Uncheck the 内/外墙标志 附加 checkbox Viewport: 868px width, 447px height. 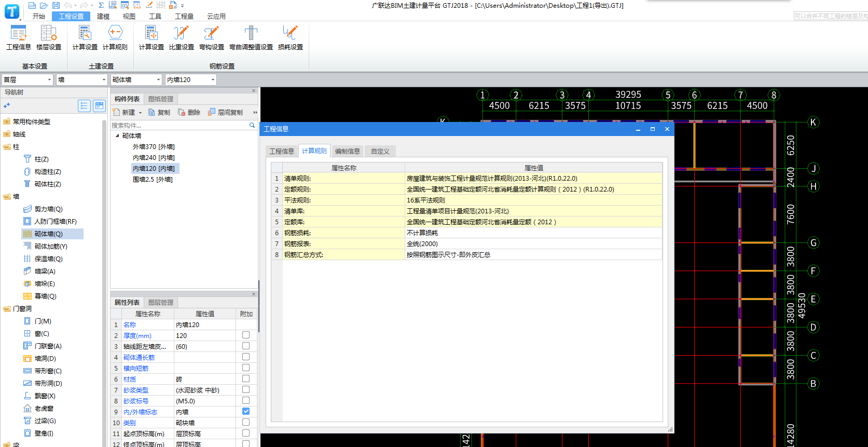click(246, 411)
